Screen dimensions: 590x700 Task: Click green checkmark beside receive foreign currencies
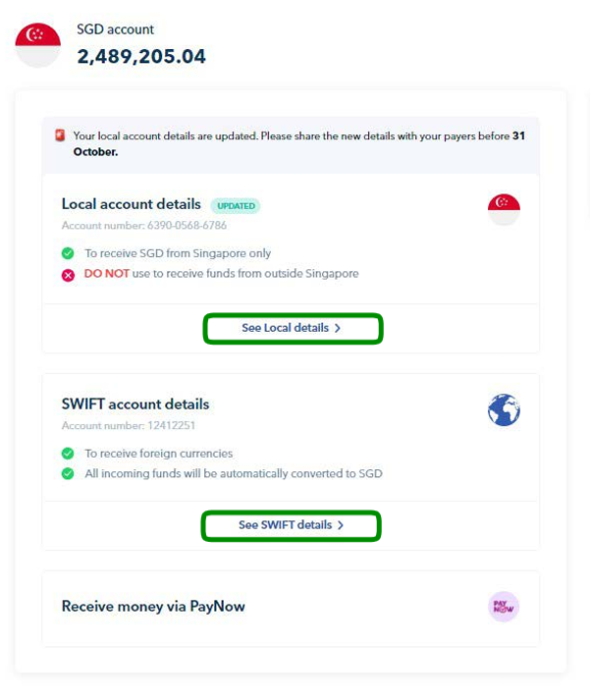[x=68, y=454]
